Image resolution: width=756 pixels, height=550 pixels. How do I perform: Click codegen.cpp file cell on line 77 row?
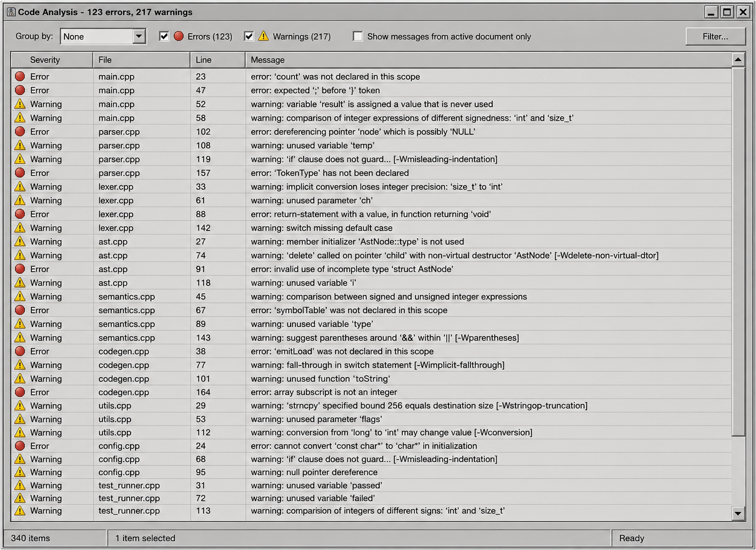point(124,366)
